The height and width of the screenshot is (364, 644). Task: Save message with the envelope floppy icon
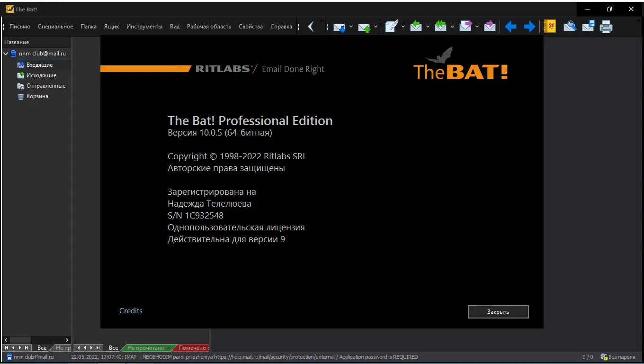point(588,27)
